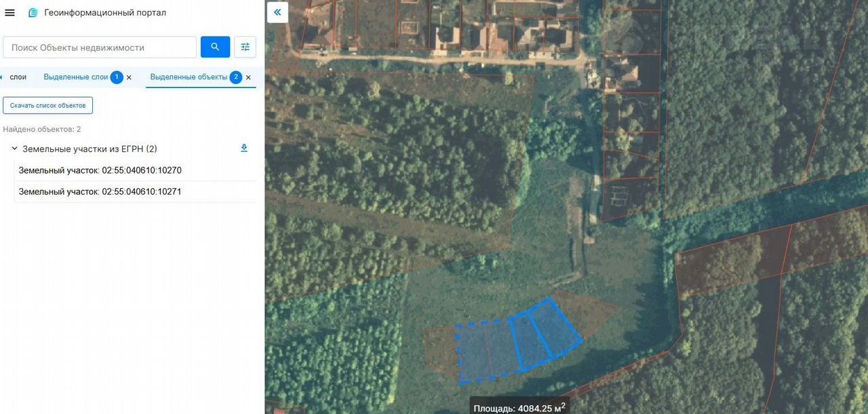The height and width of the screenshot is (414, 868).
Task: Close the Выделенные слои tab
Action: [x=129, y=78]
